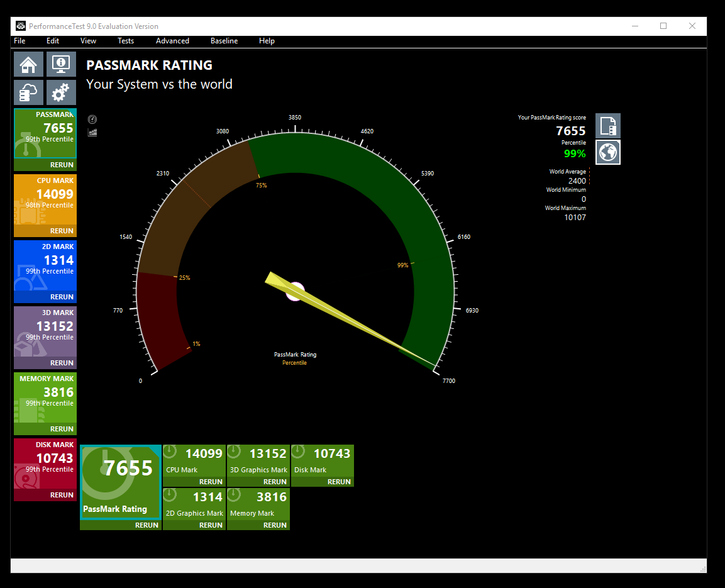Click the 10743 Disk Mark bottom tile
This screenshot has height=588, width=725.
tap(323, 461)
